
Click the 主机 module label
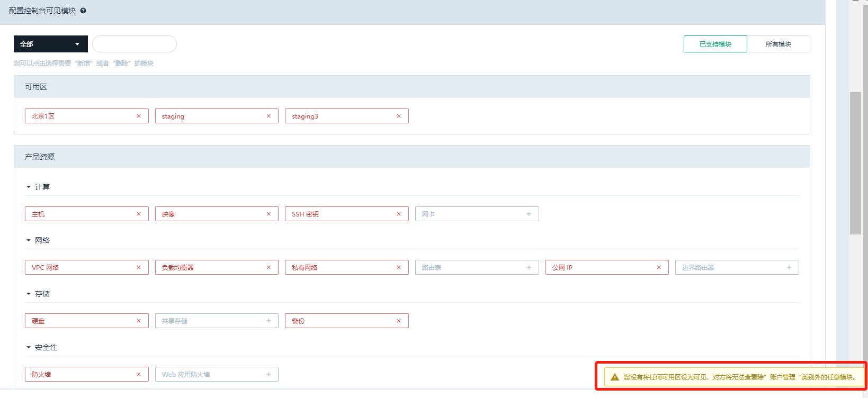coord(38,214)
